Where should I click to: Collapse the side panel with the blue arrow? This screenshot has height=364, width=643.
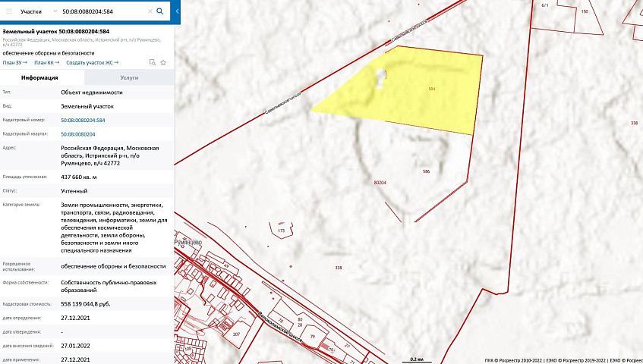coord(177,12)
